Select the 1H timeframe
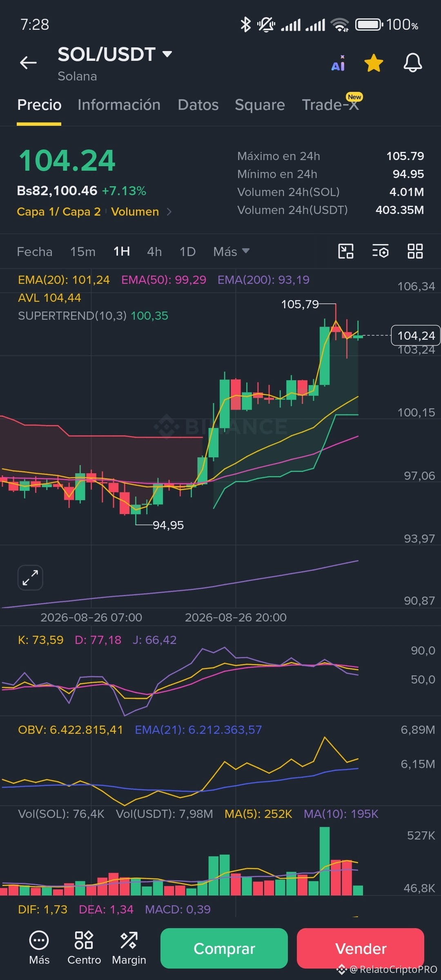441x980 pixels. pos(122,252)
